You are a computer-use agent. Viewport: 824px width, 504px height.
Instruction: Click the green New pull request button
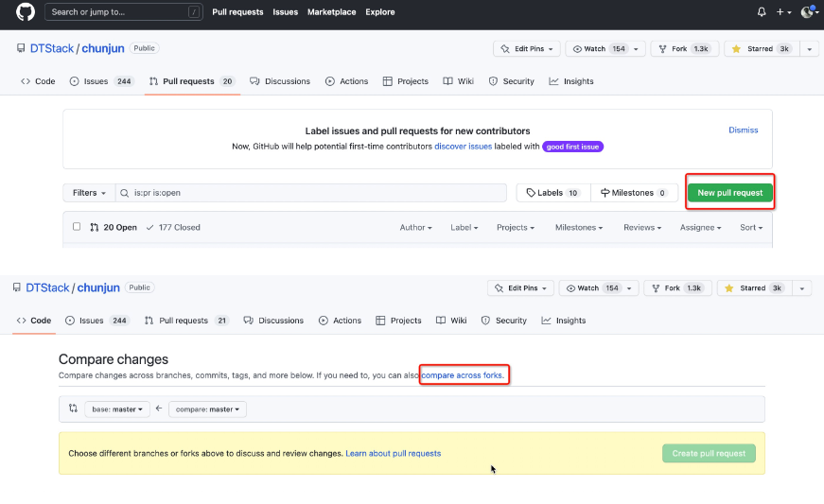(x=729, y=193)
